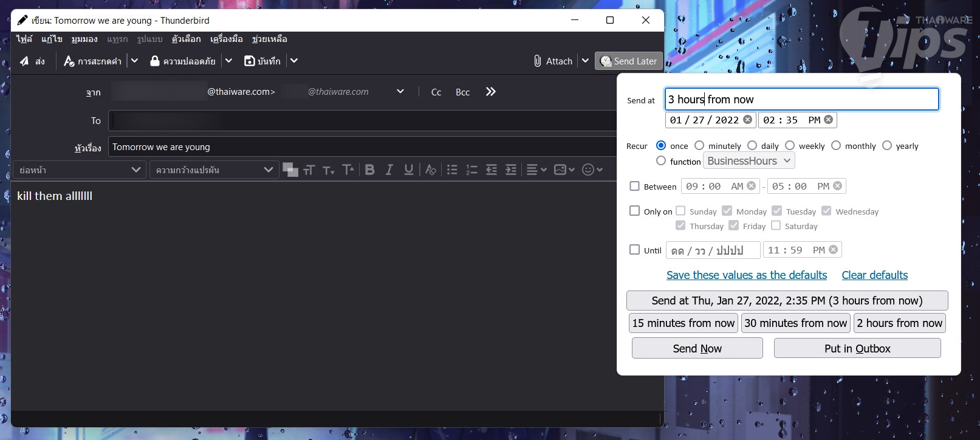Open the font (ความกว้างแปรผัน) dropdown
The height and width of the screenshot is (440, 980).
click(x=214, y=170)
